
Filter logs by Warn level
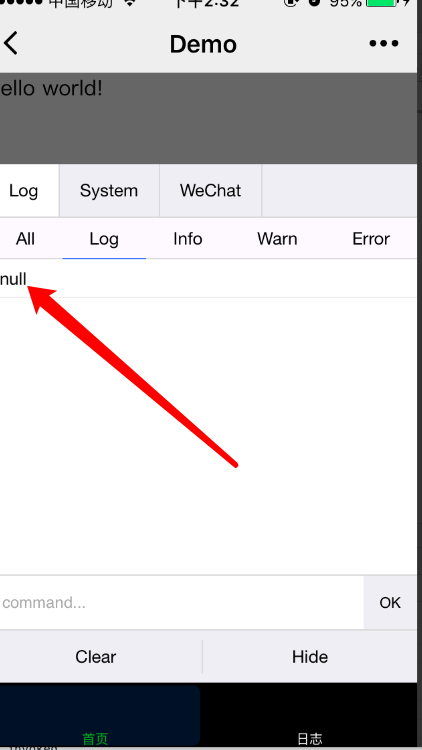[x=277, y=239]
